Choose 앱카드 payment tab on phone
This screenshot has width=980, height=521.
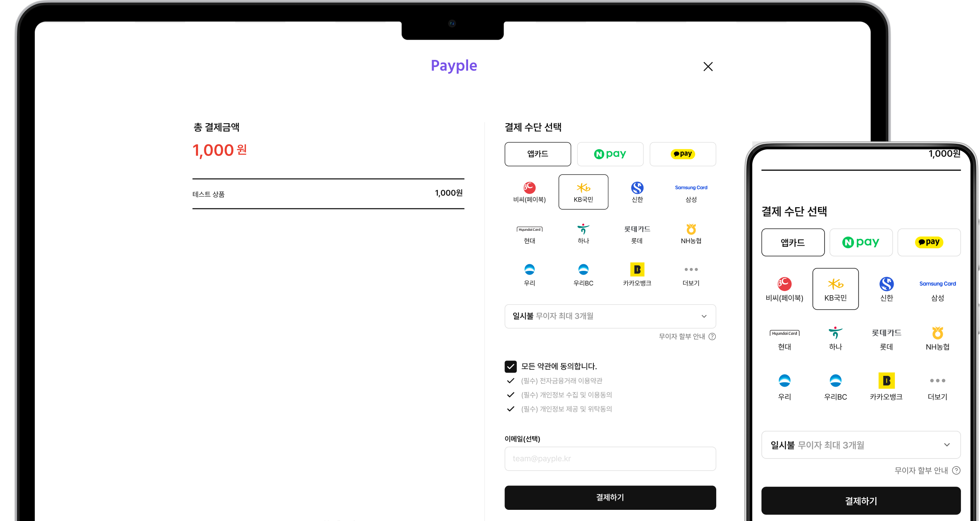coord(793,242)
